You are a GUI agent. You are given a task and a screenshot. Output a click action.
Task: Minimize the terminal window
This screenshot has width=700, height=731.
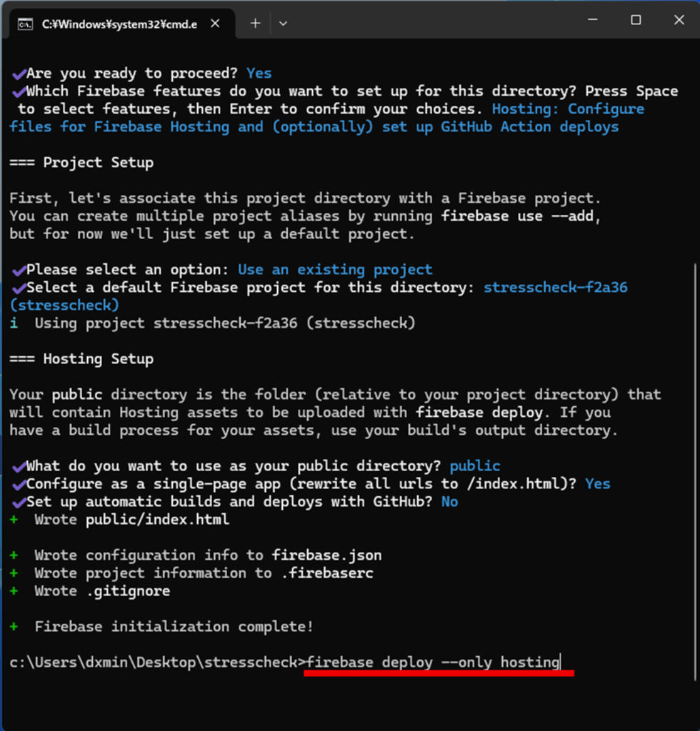(593, 19)
